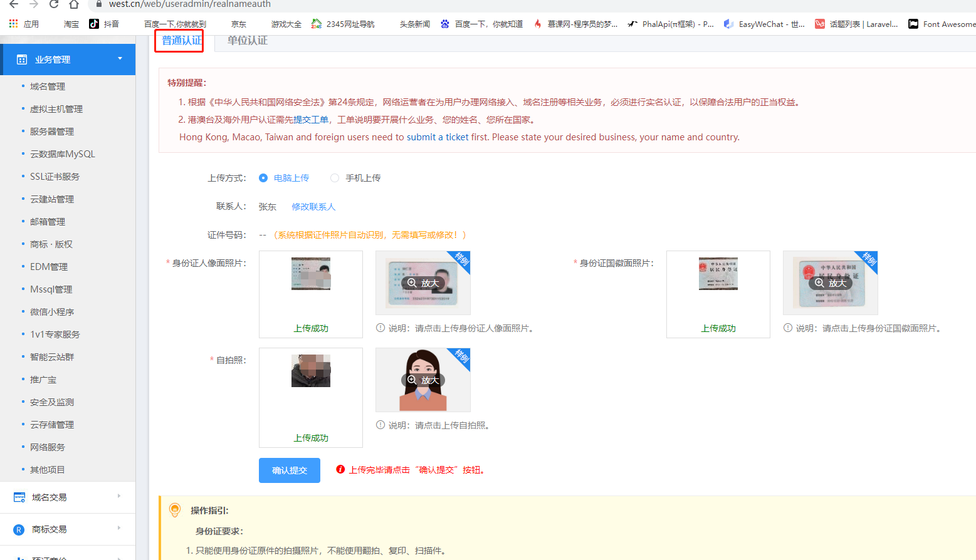Open 云建站管理 in the sidebar
This screenshot has height=560, width=976.
(52, 199)
